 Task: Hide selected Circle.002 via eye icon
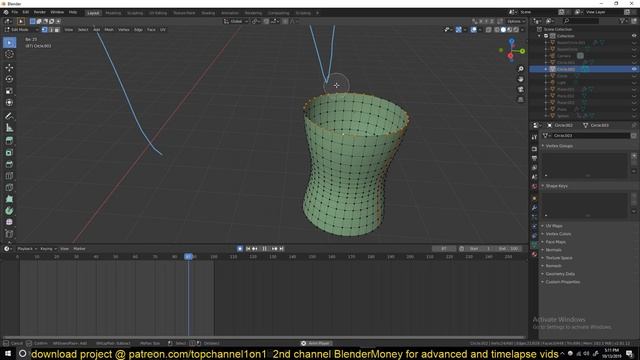click(x=634, y=69)
